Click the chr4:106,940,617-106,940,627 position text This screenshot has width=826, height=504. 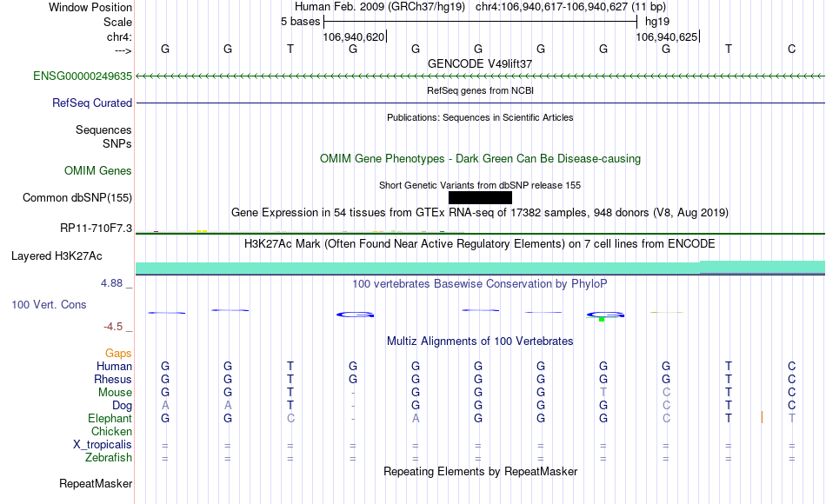point(570,7)
